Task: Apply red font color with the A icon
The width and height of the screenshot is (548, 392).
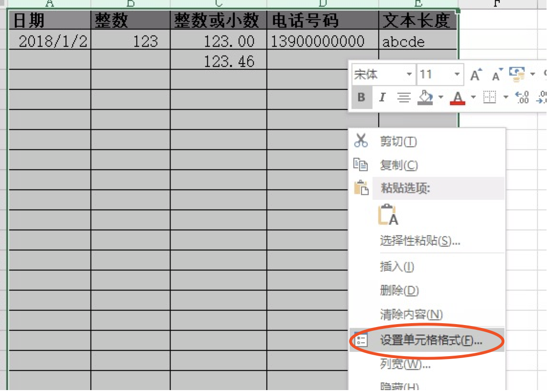Action: point(458,98)
